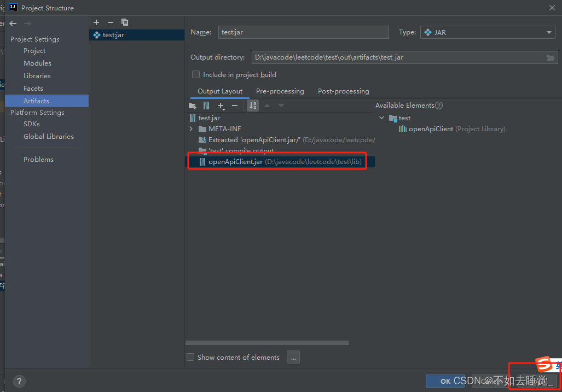Create archive in output layout

click(206, 106)
